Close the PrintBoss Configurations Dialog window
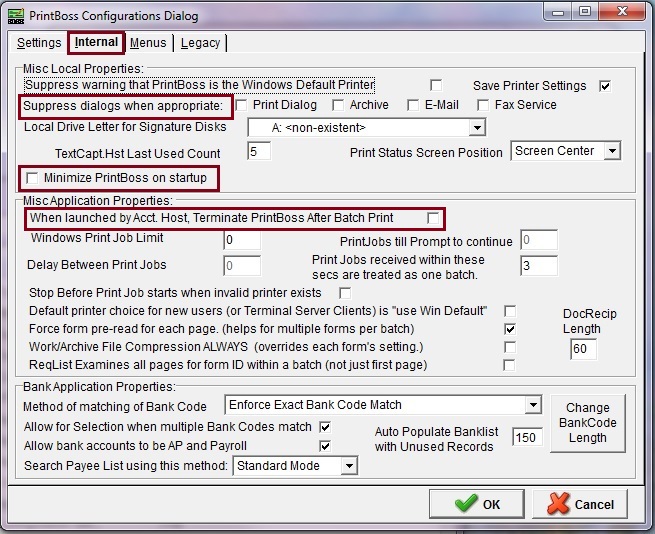 (x=622, y=11)
